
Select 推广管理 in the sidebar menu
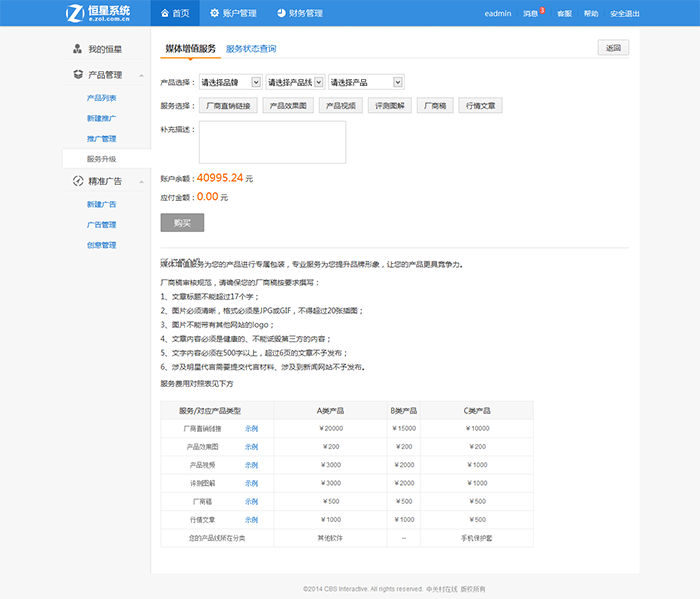101,138
